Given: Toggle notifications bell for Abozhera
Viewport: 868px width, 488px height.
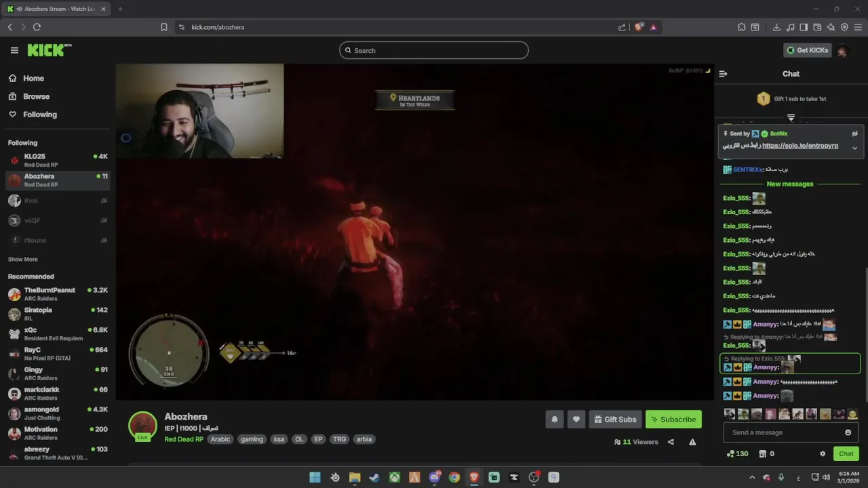Looking at the screenshot, I should (x=554, y=420).
